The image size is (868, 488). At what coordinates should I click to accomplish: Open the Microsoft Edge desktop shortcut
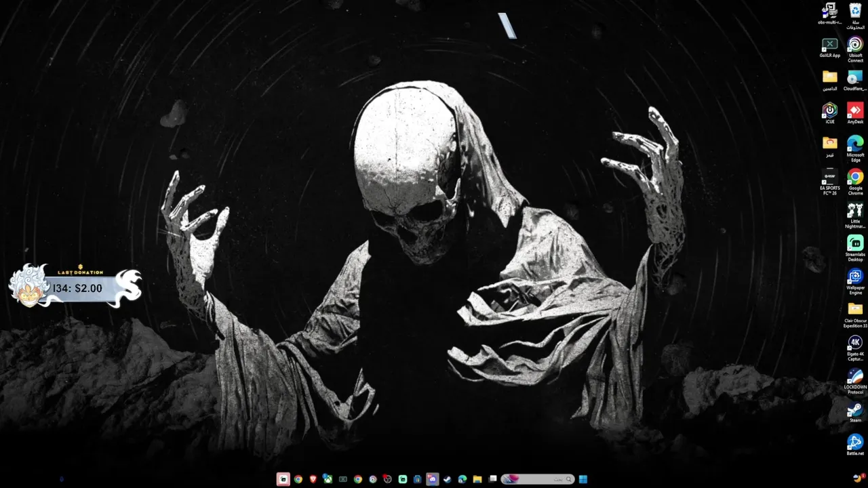[855, 149]
